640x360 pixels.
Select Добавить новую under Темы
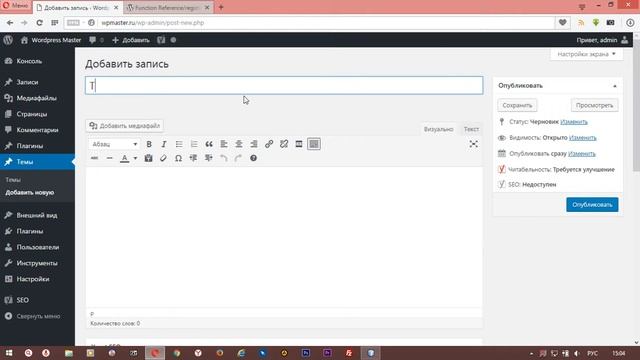tap(29, 193)
